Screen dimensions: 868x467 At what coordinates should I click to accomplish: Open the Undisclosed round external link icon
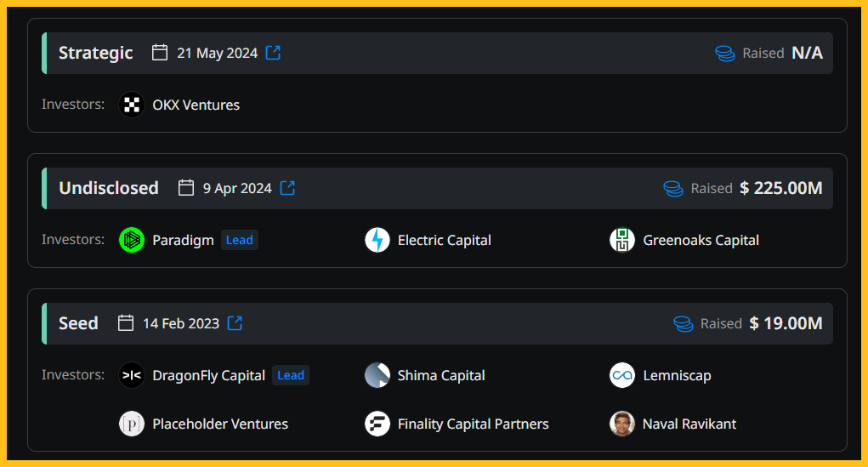287,188
